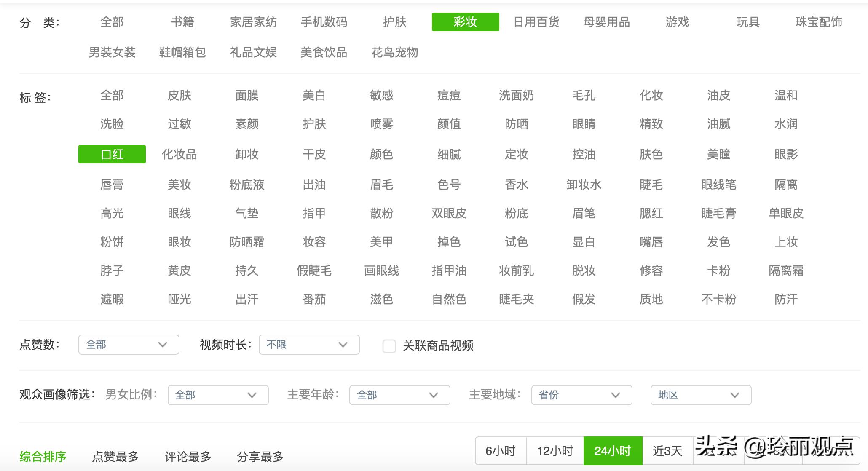Choose the 鞋帽箱包 category
The height and width of the screenshot is (471, 868).
point(182,52)
